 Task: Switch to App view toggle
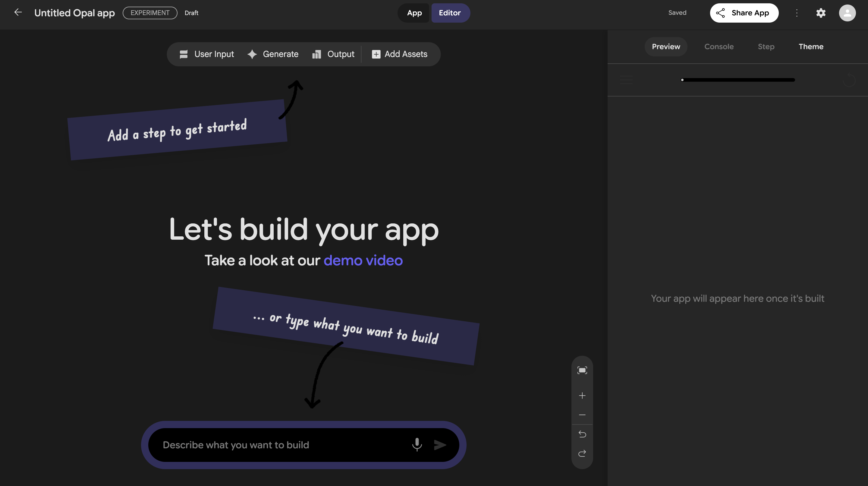(414, 13)
